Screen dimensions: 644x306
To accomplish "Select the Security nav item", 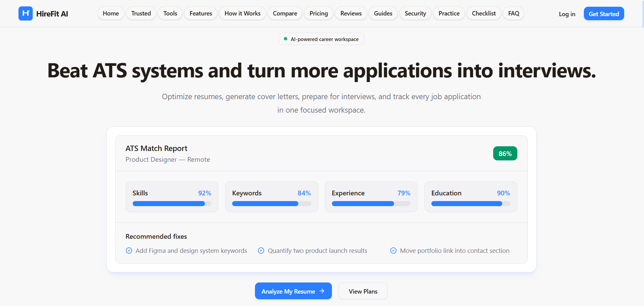I will [x=416, y=13].
